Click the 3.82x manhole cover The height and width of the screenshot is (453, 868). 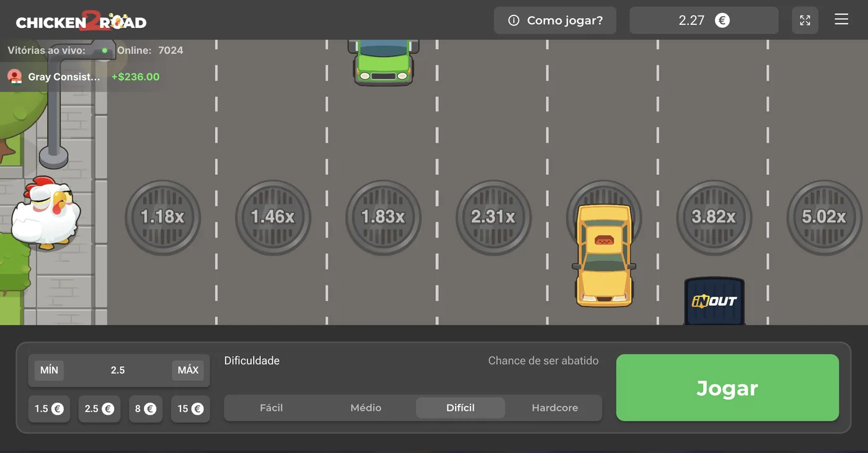pyautogui.click(x=714, y=217)
